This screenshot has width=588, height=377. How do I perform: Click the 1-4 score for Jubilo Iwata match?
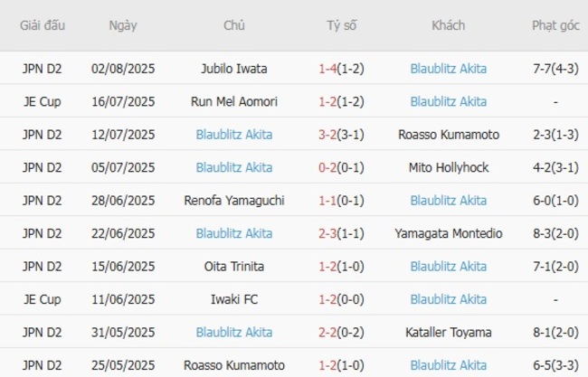click(329, 68)
